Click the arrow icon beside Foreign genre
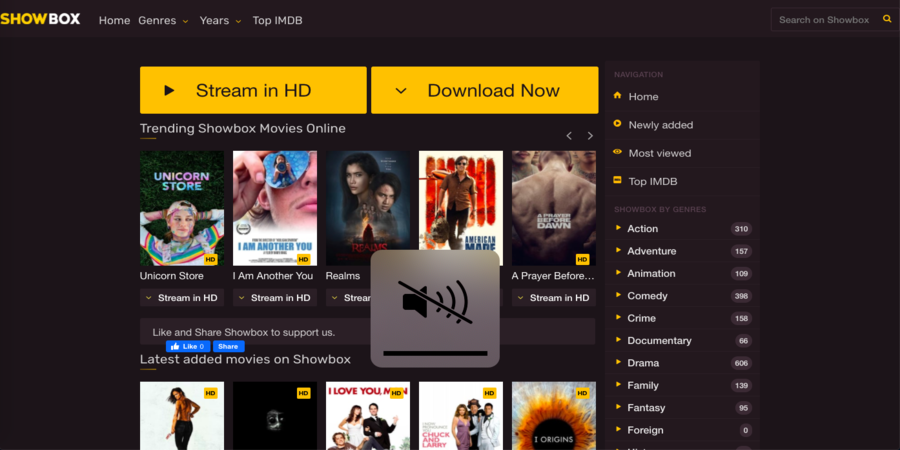This screenshot has width=900, height=450. [618, 429]
